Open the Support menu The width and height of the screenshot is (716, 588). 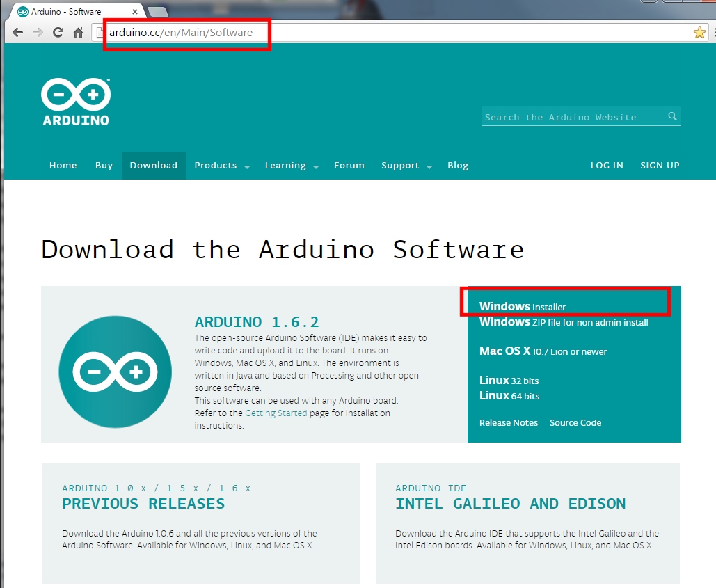click(x=400, y=165)
